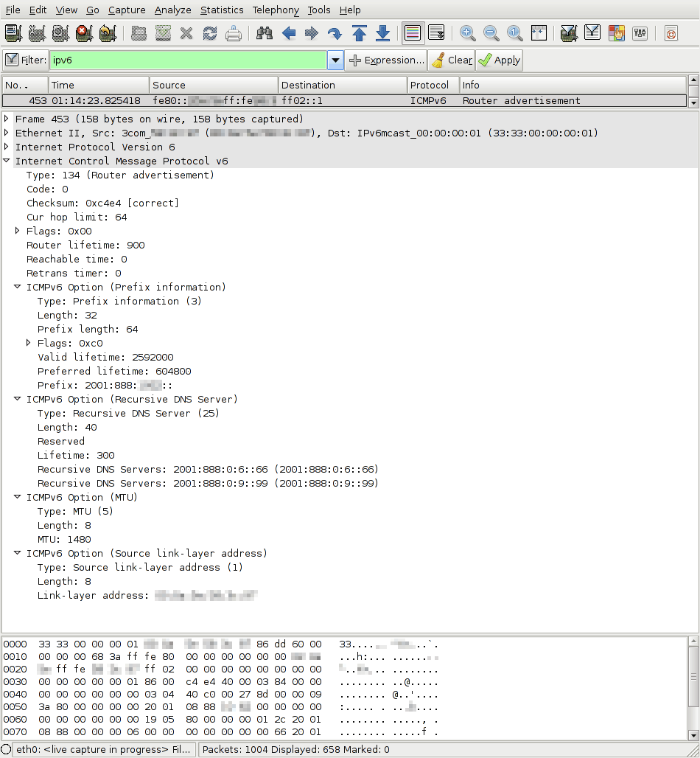
Task: Toggle packet list colorization
Action: tap(413, 33)
